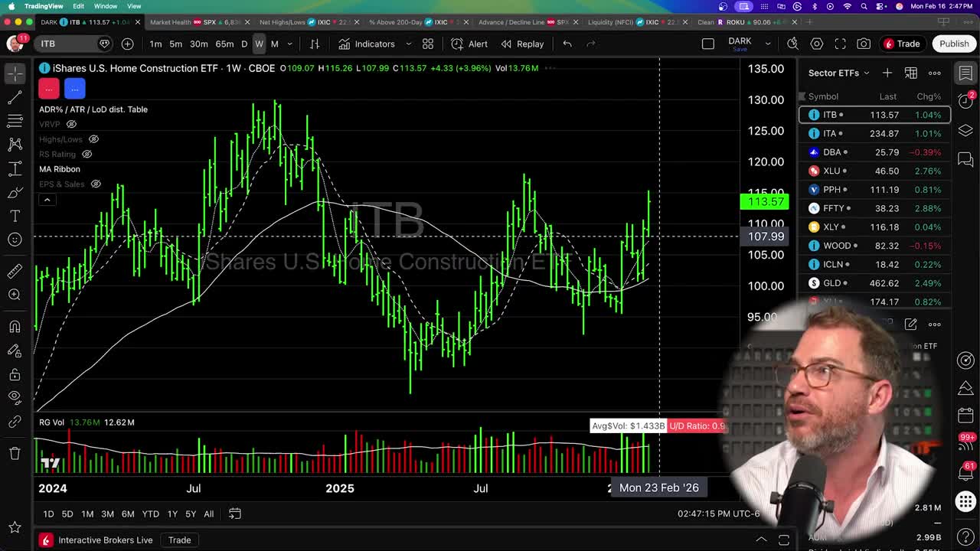Viewport: 980px width, 551px height.
Task: Collapse the indicator legend with the arrow
Action: point(47,199)
